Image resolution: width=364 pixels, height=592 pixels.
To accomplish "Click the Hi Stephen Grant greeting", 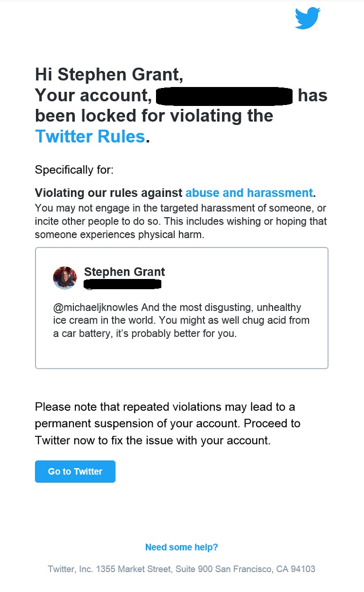I will [109, 75].
